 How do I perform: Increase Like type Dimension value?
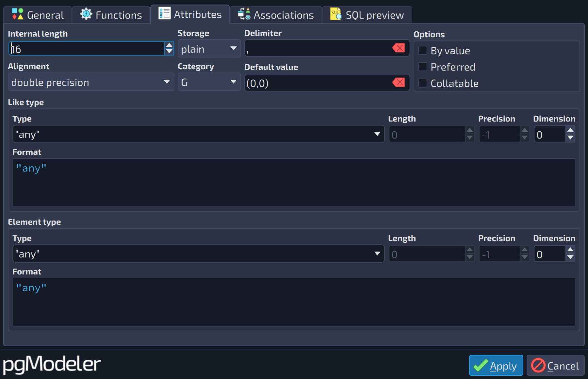(570, 130)
